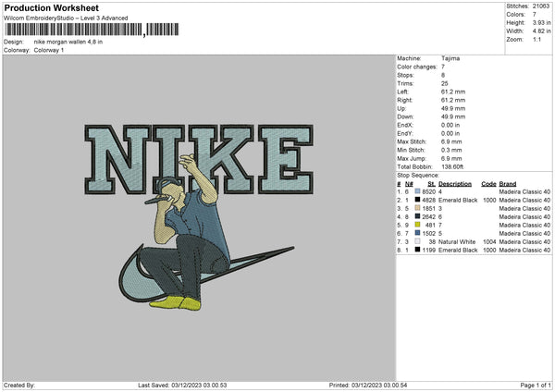This screenshot has height=392, width=555.
Task: Click the EndX value 0.00 in
Action: [450, 125]
